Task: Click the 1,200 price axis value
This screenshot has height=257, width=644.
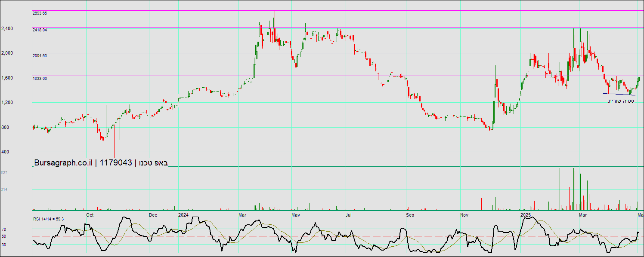Action: (7, 102)
